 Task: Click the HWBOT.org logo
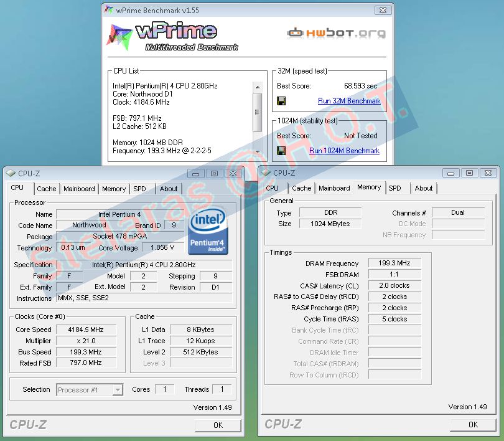coord(336,33)
